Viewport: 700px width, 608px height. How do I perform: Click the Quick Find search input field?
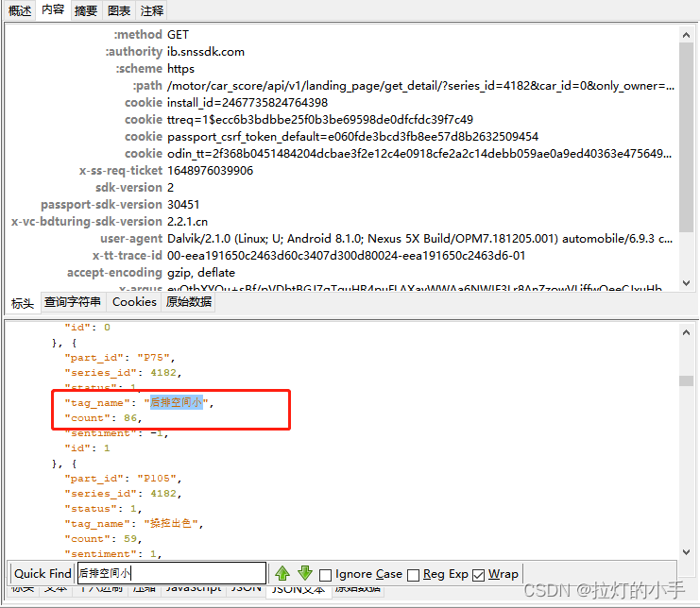click(172, 573)
